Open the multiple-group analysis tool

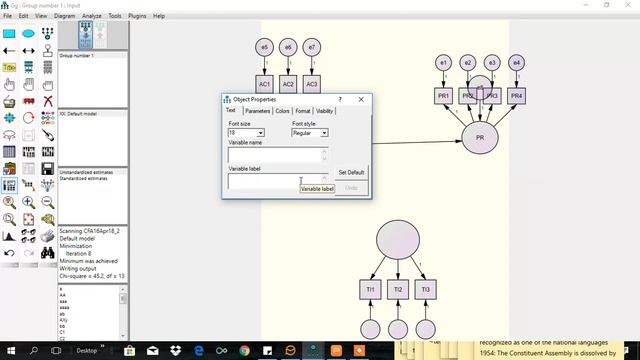coord(28,236)
